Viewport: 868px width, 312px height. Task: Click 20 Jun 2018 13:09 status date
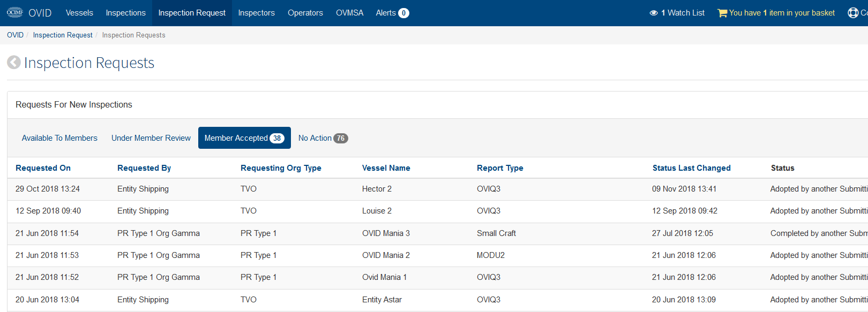tap(684, 300)
